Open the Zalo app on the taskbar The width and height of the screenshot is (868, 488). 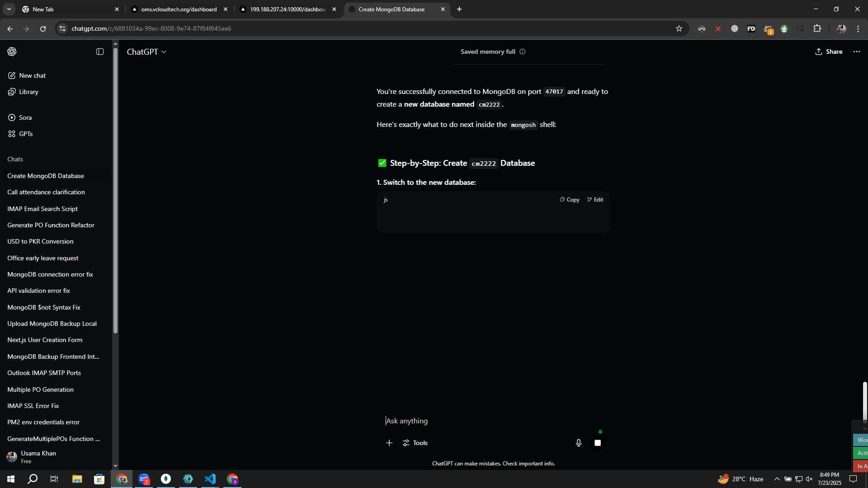(x=144, y=479)
